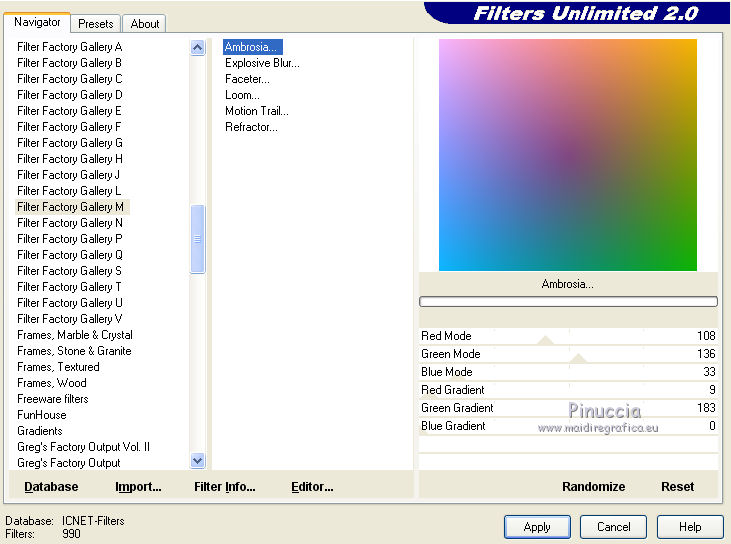Apply the Ambrosia filter
Screen dimensions: 731x544
tap(537, 527)
